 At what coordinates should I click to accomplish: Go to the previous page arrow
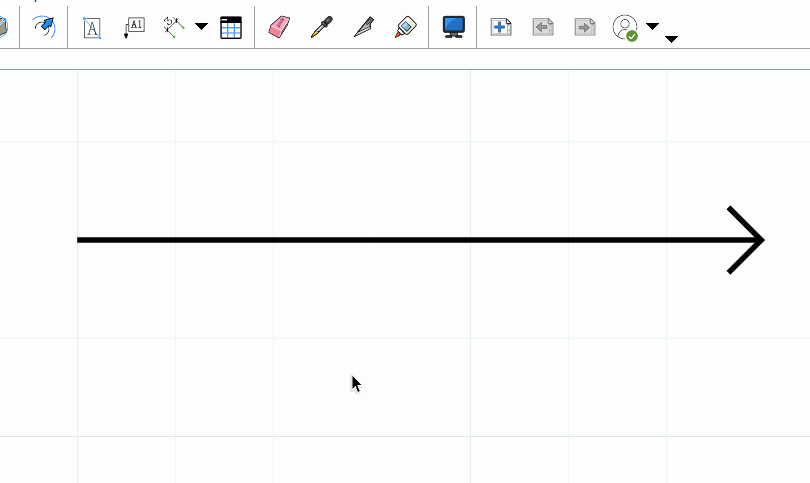coord(543,27)
